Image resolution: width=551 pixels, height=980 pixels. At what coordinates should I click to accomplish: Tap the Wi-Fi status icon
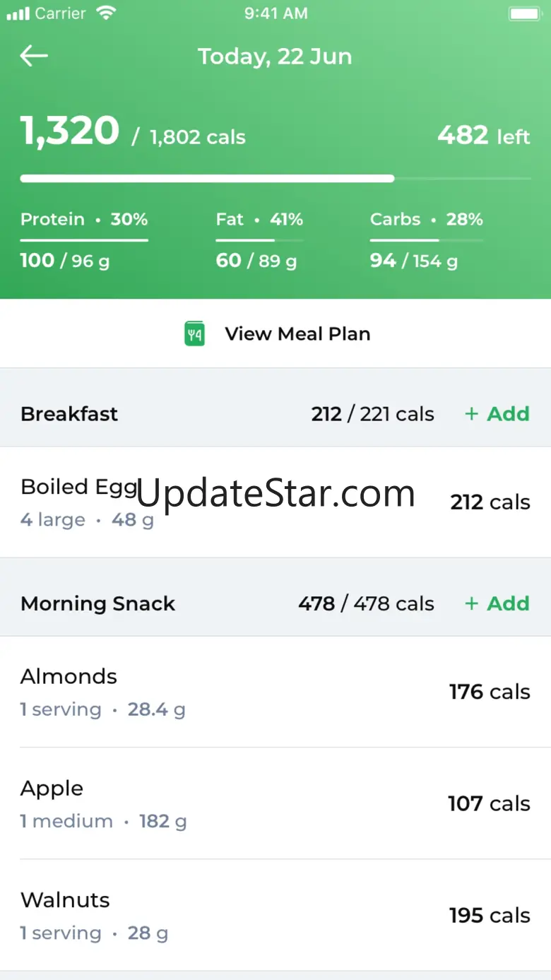click(107, 13)
